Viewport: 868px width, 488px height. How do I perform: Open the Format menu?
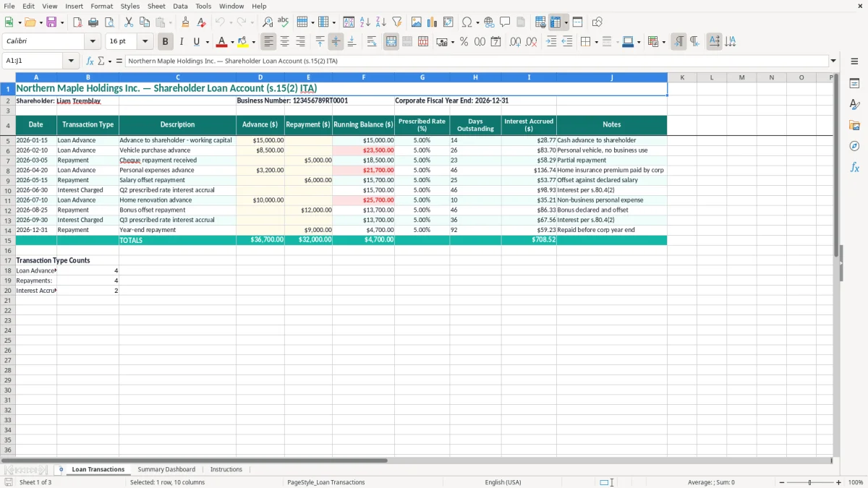pos(101,6)
